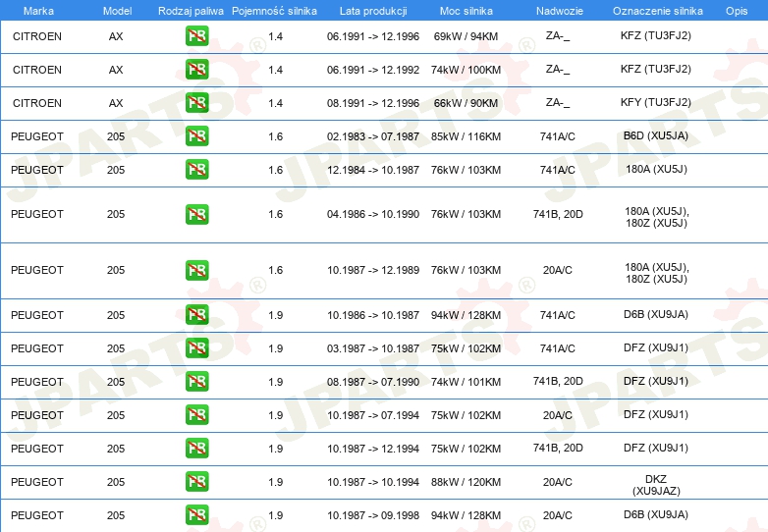Click fuel icon in the 12.1984 -> 10.1987 row
The image size is (768, 532).
[196, 170]
